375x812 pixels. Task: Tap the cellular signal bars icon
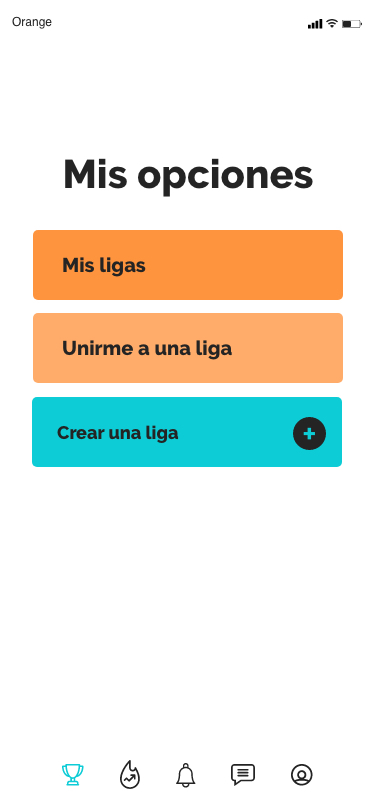[315, 24]
